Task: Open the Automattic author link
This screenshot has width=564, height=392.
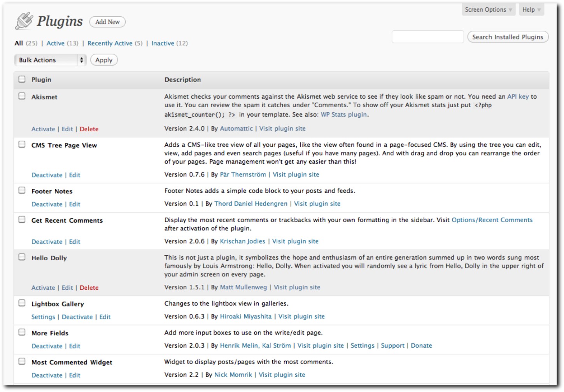Action: coord(236,129)
